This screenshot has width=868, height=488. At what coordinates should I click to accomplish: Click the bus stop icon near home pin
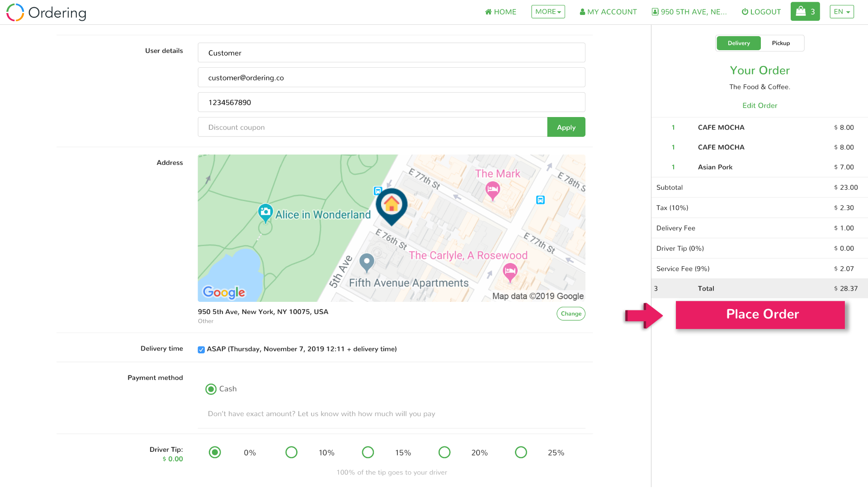(378, 191)
